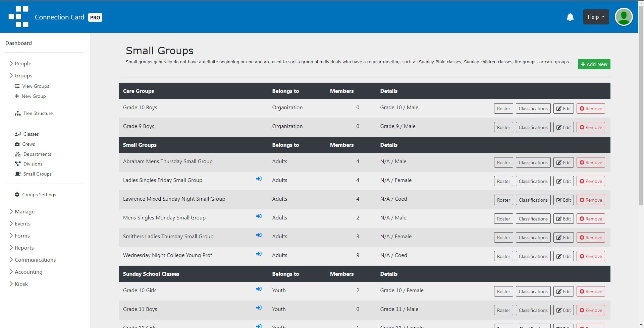
Task: Expand the People menu section
Action: 20,63
